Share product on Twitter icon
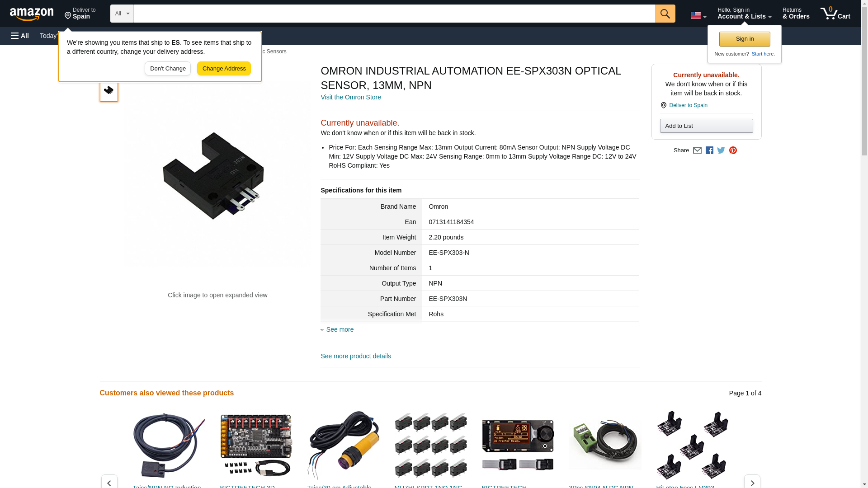This screenshot has height=488, width=868. [x=721, y=150]
